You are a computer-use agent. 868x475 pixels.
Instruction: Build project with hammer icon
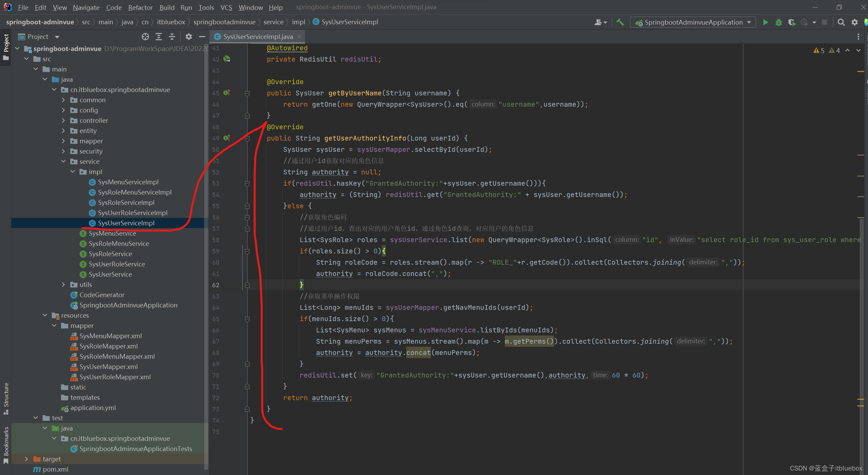click(x=620, y=22)
